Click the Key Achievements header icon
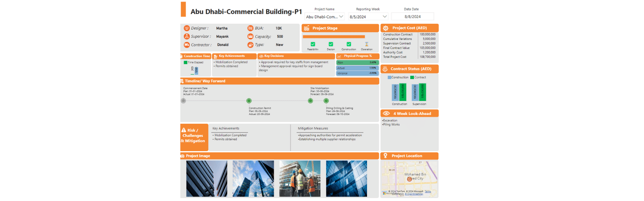Screen dimensions: 644x201 pyautogui.click(x=215, y=56)
